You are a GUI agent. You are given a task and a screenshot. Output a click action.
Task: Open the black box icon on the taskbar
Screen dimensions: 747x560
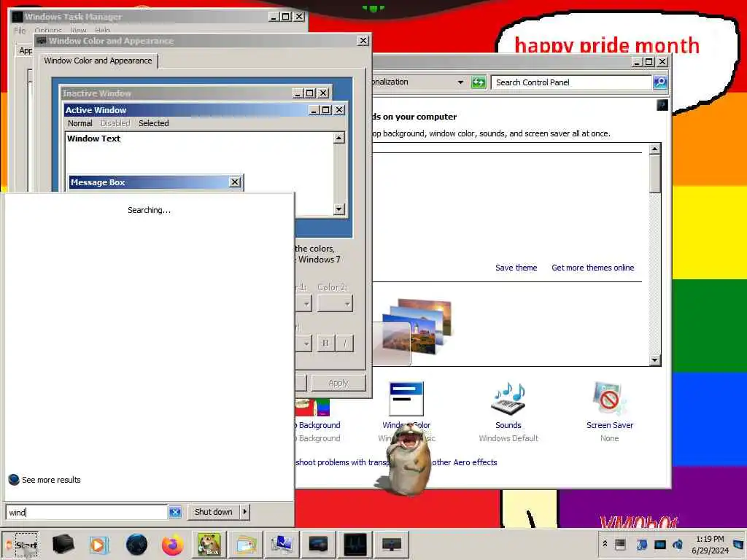63,544
